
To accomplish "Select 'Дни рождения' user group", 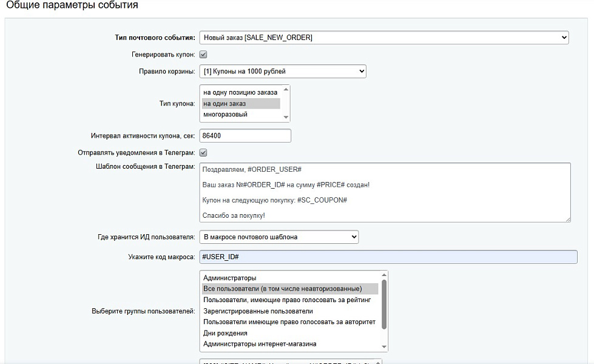I will pyautogui.click(x=290, y=333).
